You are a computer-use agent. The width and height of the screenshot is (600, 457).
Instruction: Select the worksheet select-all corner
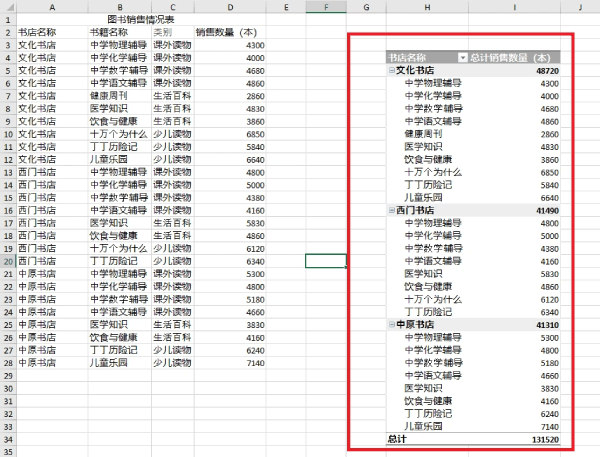coord(8,7)
